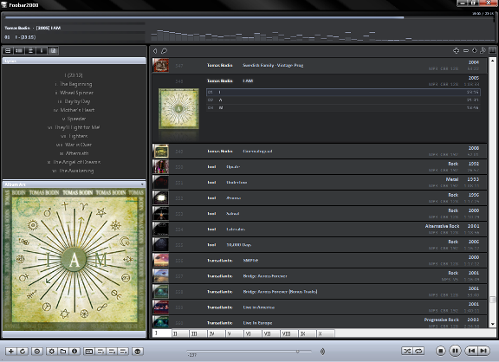Viewport: 499px width, 362px height.
Task: Click the back arrow icon above the playlist
Action: coord(155,51)
